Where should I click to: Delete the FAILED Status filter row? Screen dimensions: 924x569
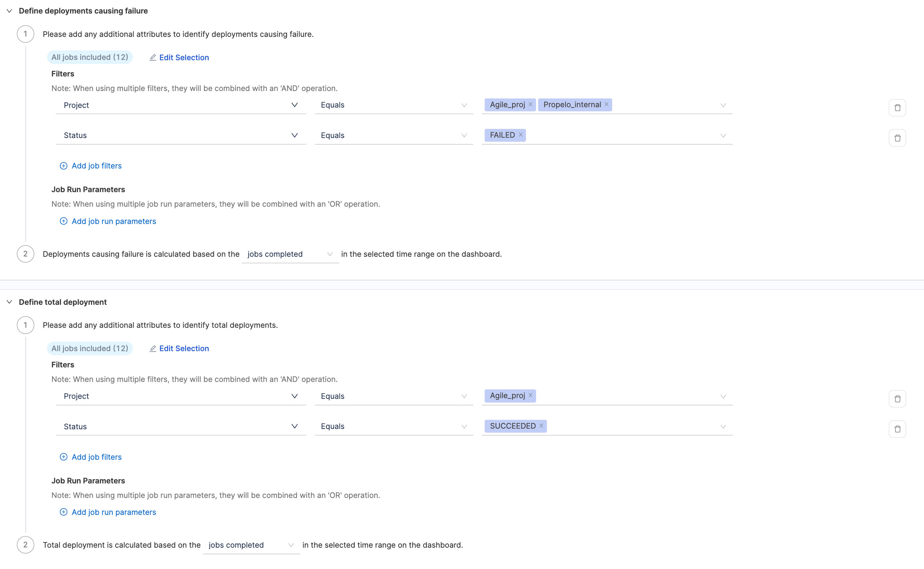click(x=897, y=138)
